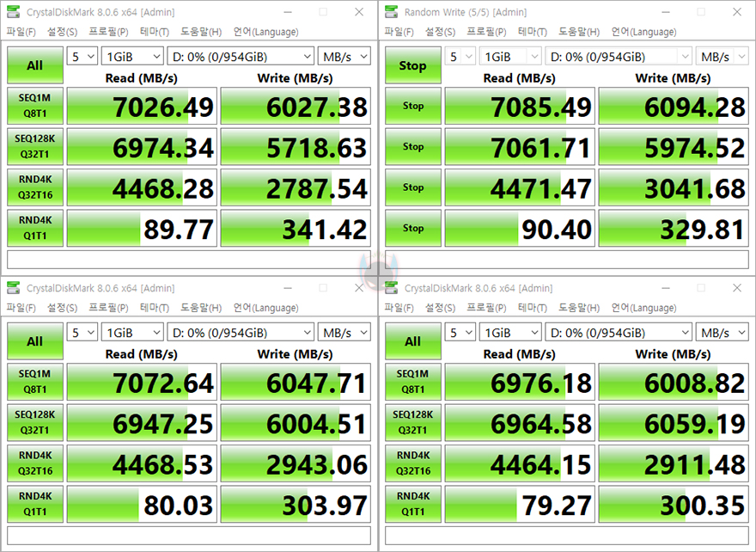Run RND4K Q1T1 test in bottom-right window

coord(412,504)
